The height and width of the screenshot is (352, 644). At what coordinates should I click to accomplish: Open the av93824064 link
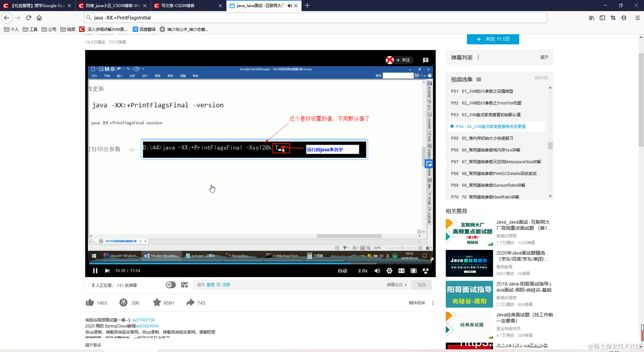click(x=147, y=326)
